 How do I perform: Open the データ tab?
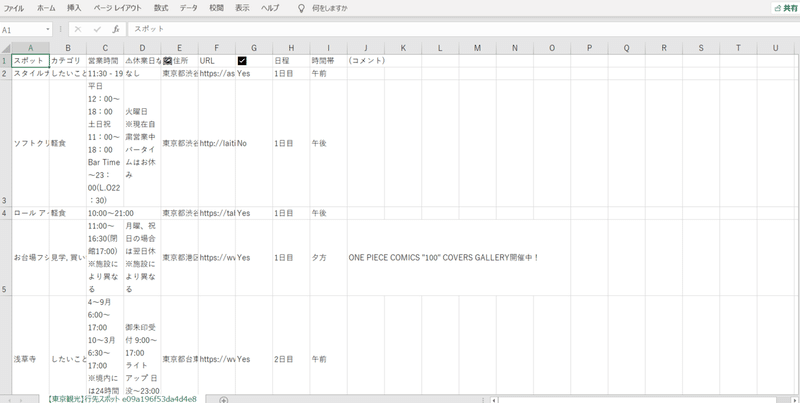click(x=188, y=8)
